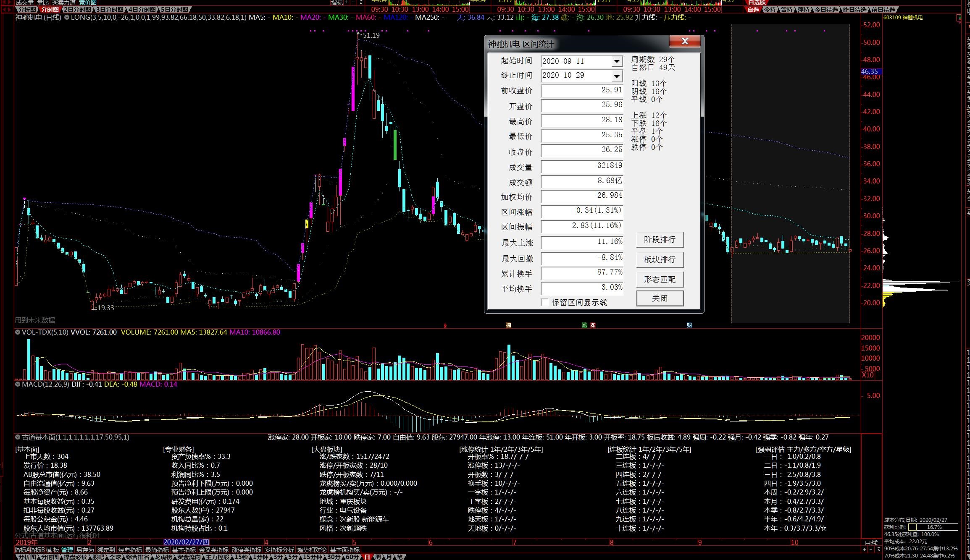Click 绑定到 in indicator toolbar
970x560 pixels.
click(x=106, y=550)
